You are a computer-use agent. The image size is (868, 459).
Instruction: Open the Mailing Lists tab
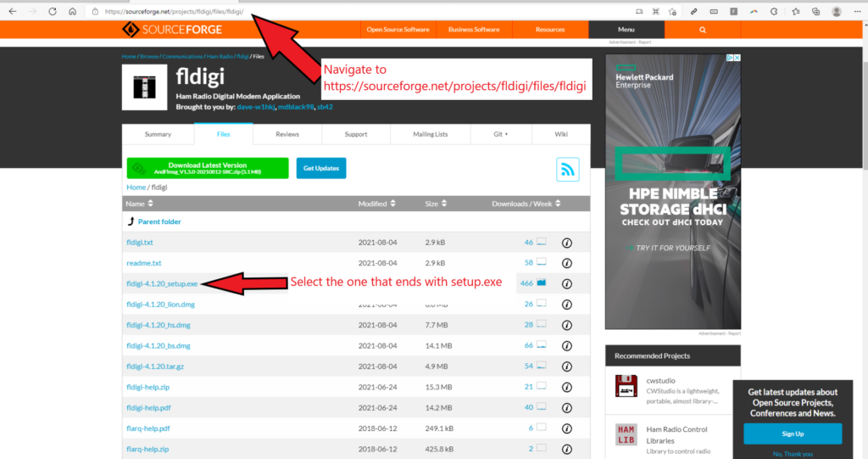(x=430, y=134)
